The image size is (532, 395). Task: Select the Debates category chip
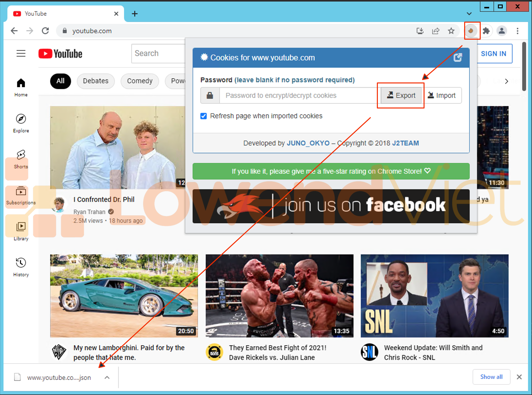(96, 81)
